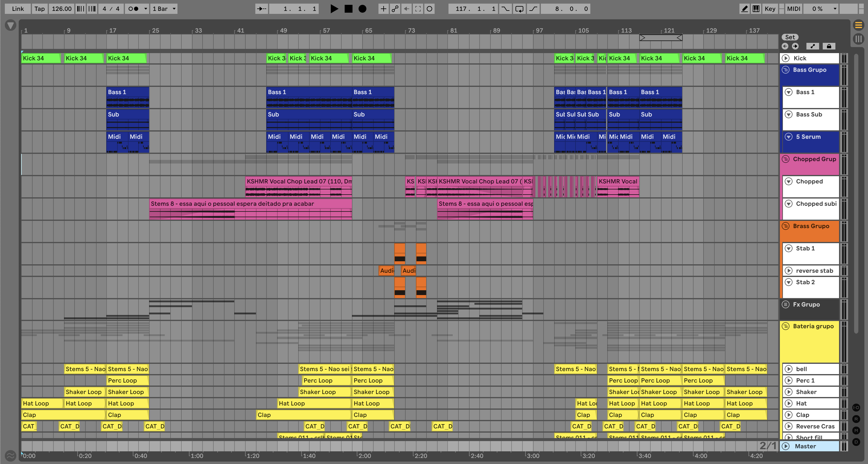The image size is (868, 464).
Task: Click the Lock Envelopes icon
Action: click(829, 46)
